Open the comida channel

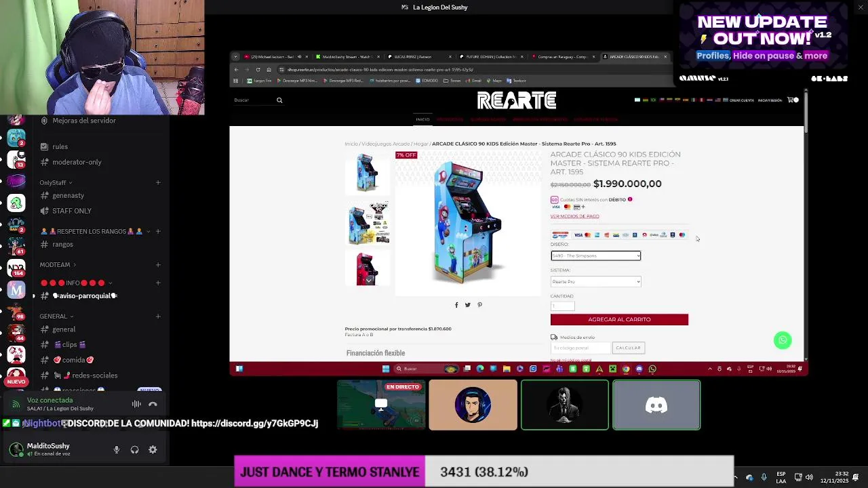(73, 360)
